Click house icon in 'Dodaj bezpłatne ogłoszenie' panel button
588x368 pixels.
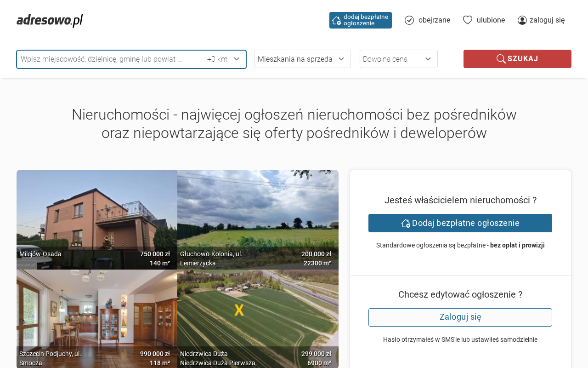click(x=405, y=223)
